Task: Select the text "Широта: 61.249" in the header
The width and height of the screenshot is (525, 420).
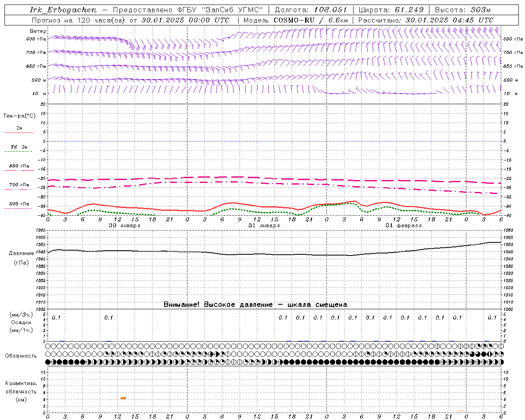Action: click(391, 10)
